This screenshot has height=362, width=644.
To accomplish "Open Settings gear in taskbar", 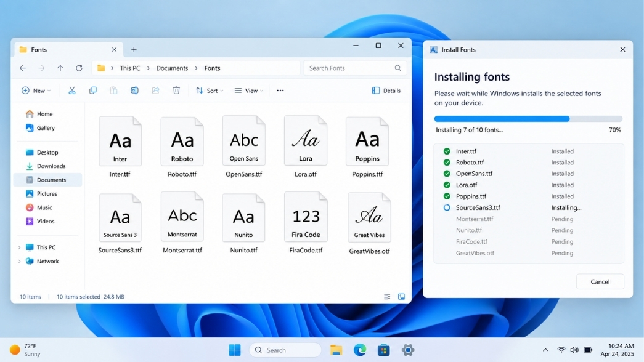I will point(408,350).
